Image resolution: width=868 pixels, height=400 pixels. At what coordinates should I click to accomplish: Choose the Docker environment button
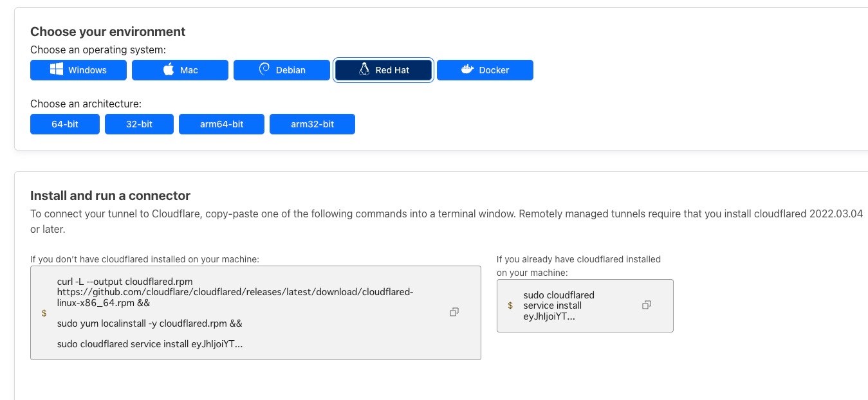click(x=485, y=70)
